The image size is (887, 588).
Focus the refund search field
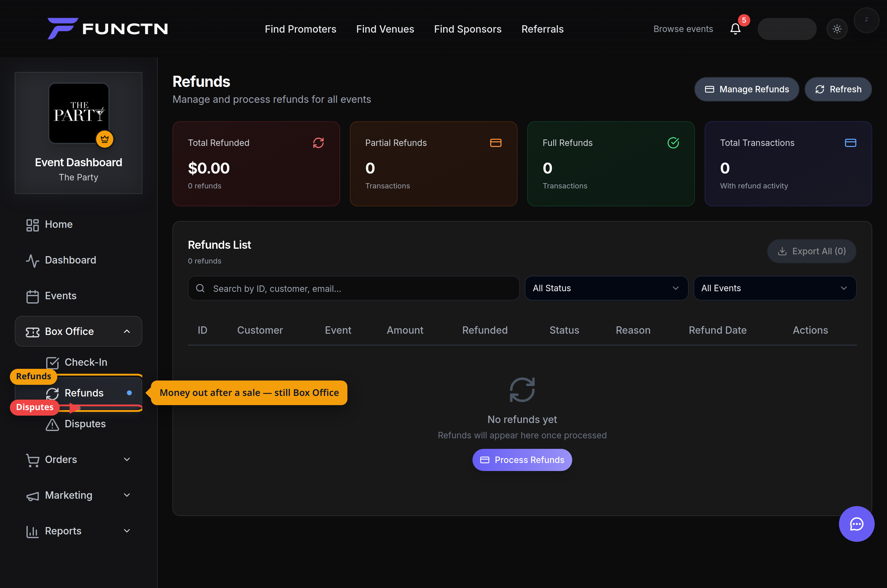coord(354,288)
